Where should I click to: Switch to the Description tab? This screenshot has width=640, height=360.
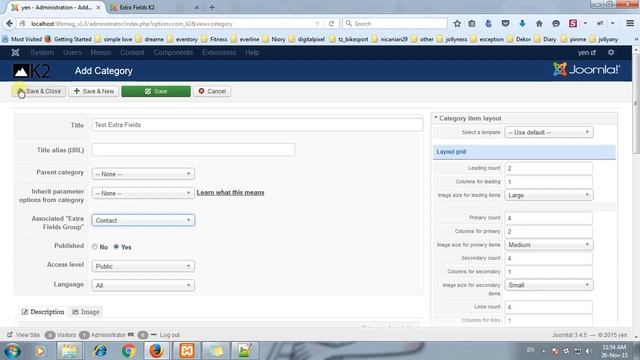coord(43,312)
